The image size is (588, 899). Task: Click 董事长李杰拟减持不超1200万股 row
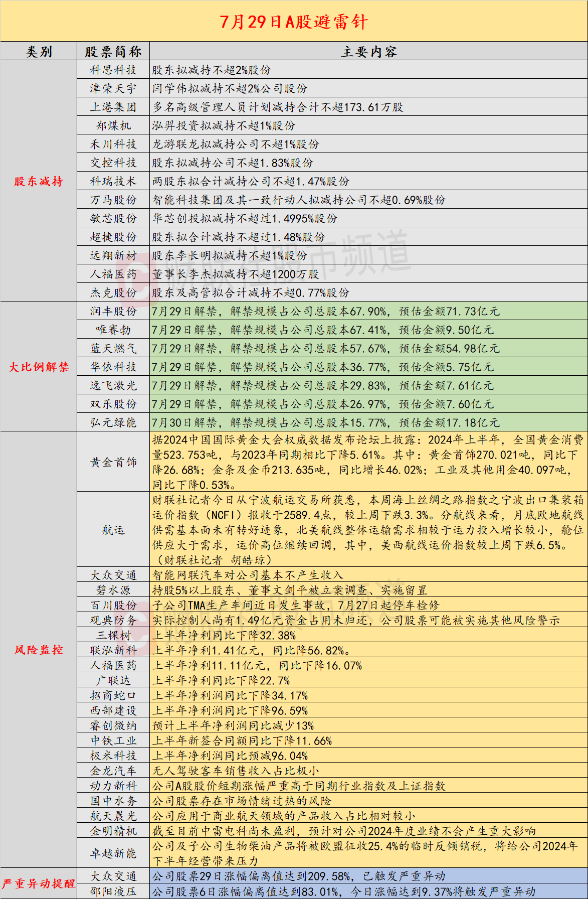(368, 274)
